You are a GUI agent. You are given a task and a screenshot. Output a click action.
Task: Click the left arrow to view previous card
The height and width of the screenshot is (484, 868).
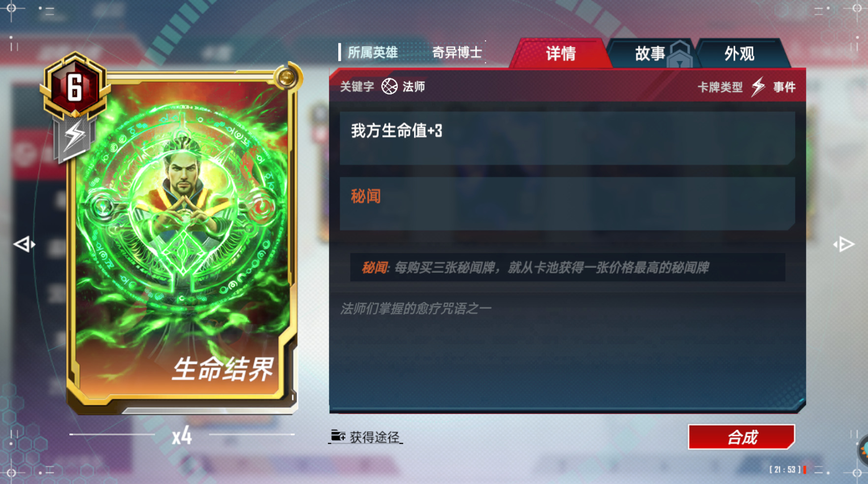tap(24, 244)
